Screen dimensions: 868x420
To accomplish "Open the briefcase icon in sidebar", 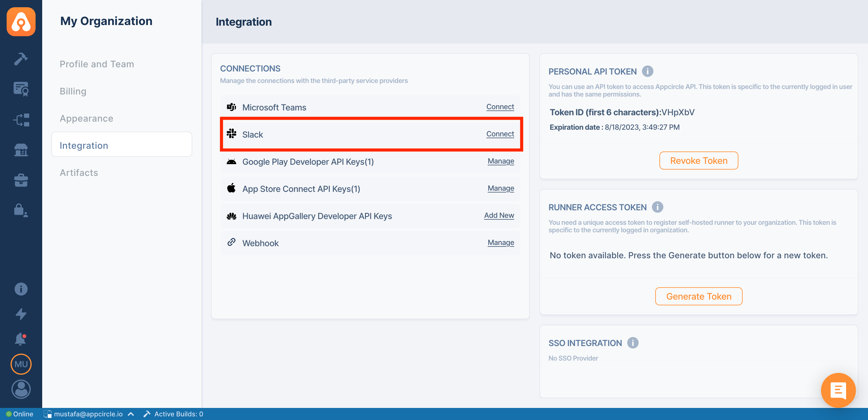I will click(x=21, y=180).
